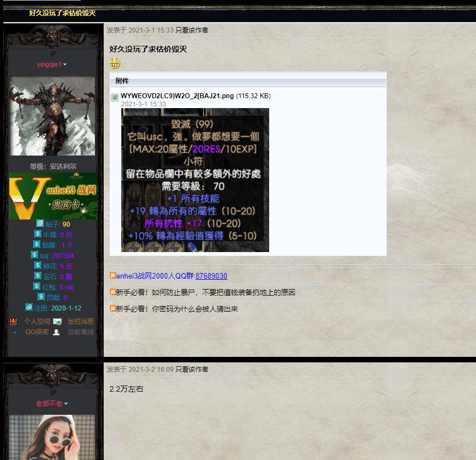
Task: Open QQ group number 87689030 link
Action: coord(211,276)
